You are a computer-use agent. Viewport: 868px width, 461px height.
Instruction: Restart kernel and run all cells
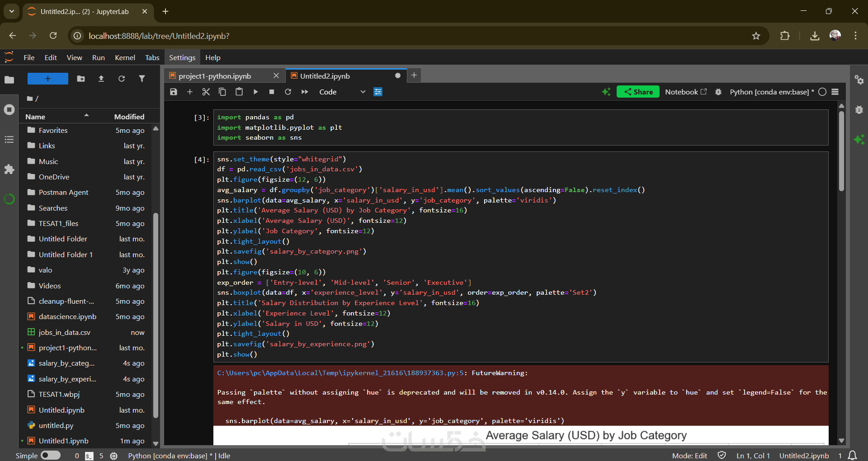click(x=305, y=92)
